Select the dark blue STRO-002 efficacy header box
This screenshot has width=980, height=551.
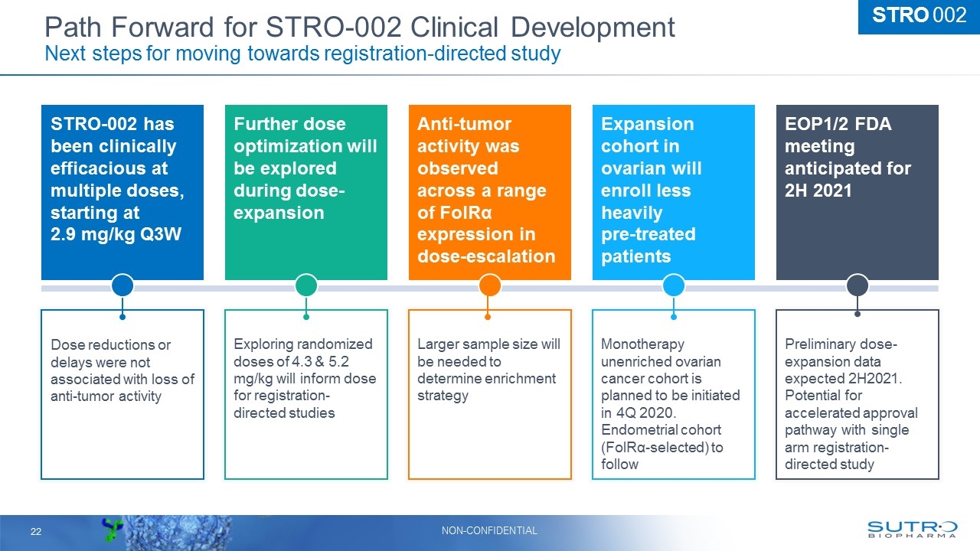(122, 192)
